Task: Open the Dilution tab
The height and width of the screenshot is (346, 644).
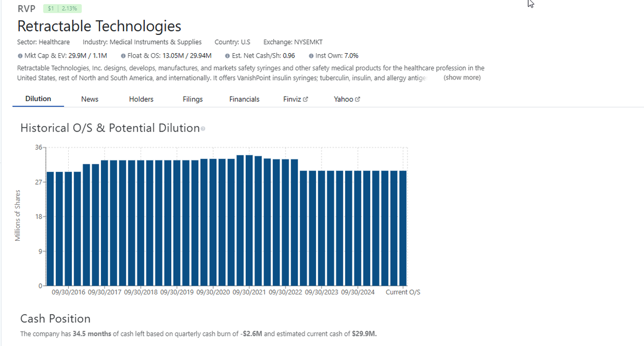Action: pyautogui.click(x=38, y=99)
